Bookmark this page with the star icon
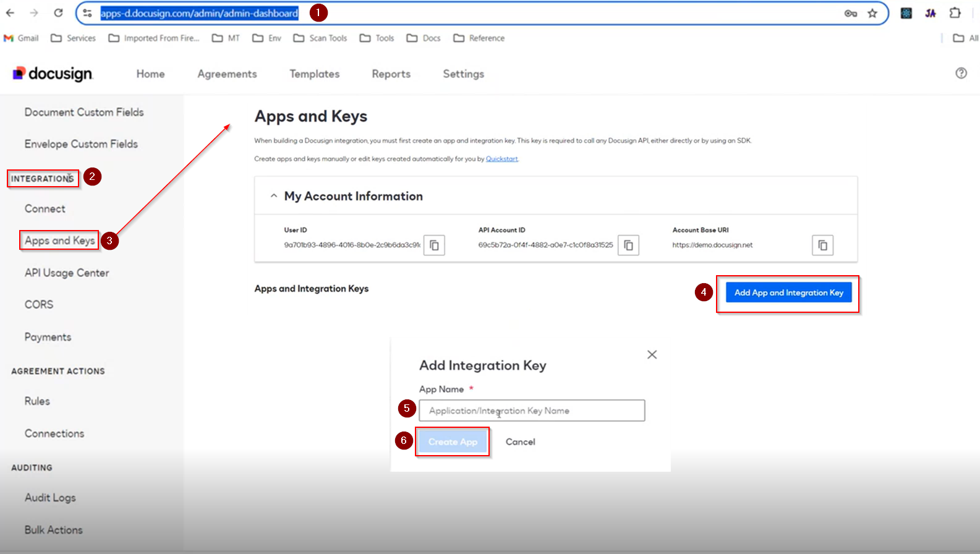The height and width of the screenshot is (554, 980). pyautogui.click(x=872, y=13)
